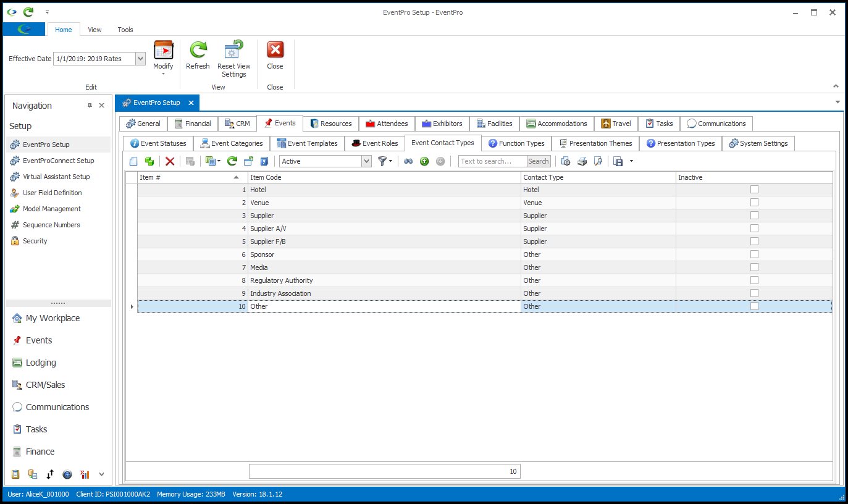Viewport: 848px width, 504px height.
Task: Click the print preview magnifier icon
Action: click(598, 161)
